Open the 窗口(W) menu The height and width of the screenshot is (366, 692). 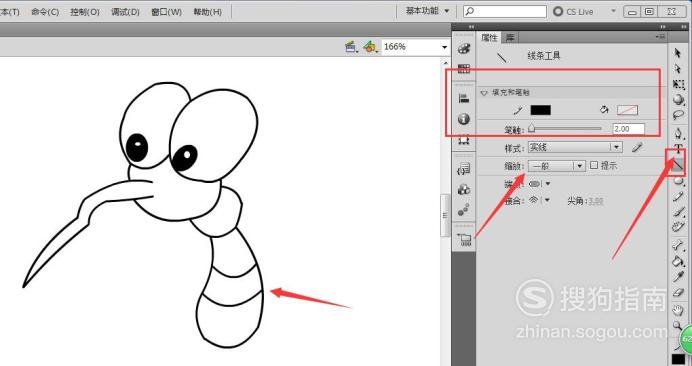[x=166, y=12]
